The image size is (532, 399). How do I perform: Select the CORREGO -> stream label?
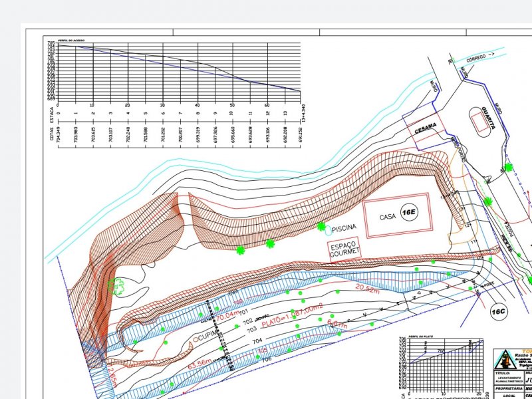480,57
